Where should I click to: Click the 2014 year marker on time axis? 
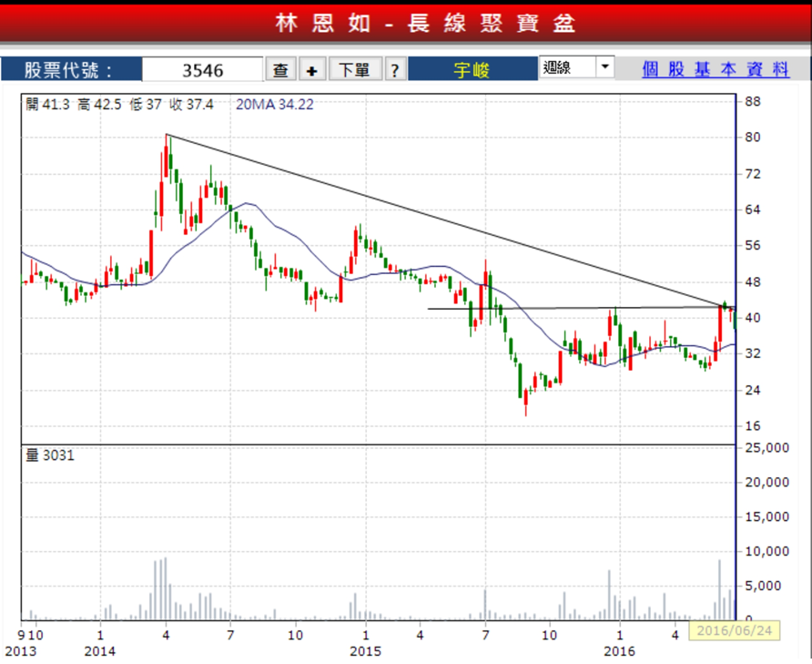pyautogui.click(x=99, y=650)
